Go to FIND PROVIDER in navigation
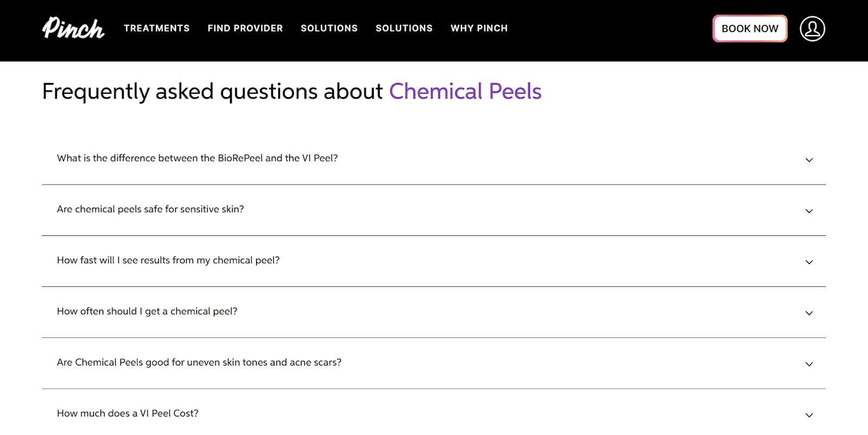This screenshot has width=868, height=435. (245, 28)
